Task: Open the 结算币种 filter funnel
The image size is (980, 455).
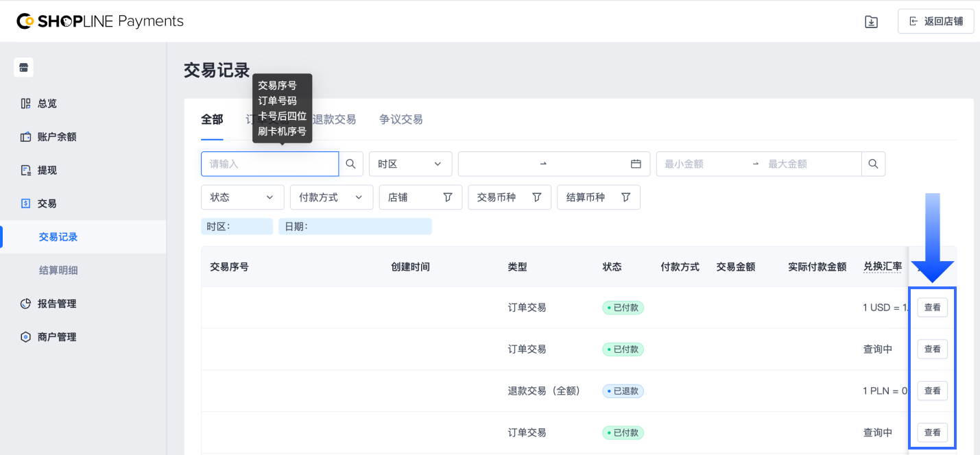Action: coord(625,197)
